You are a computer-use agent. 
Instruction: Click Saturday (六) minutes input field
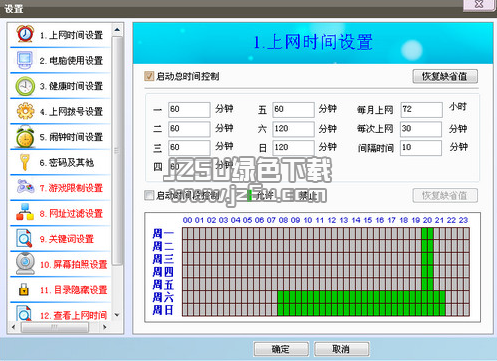pos(293,129)
